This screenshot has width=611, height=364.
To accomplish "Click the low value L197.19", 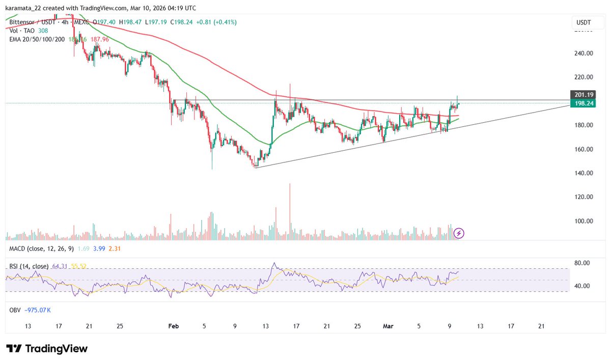I will [156, 22].
